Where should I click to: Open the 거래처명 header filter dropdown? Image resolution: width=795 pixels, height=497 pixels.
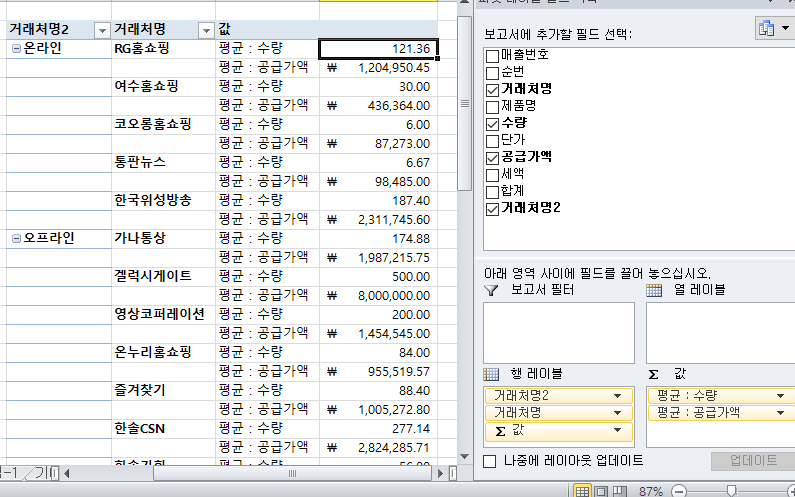(x=205, y=30)
